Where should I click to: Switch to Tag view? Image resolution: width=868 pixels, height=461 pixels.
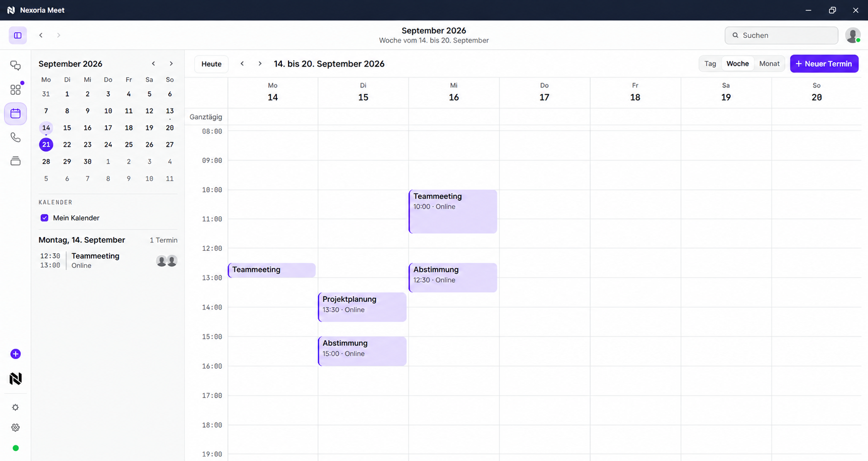[710, 64]
